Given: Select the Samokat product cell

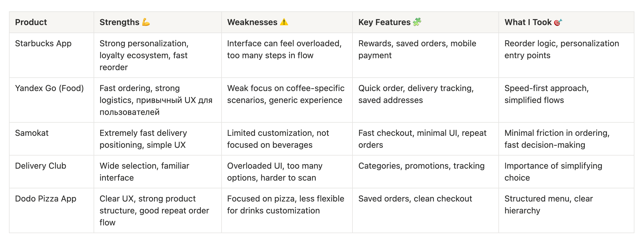Looking at the screenshot, I should point(32,133).
